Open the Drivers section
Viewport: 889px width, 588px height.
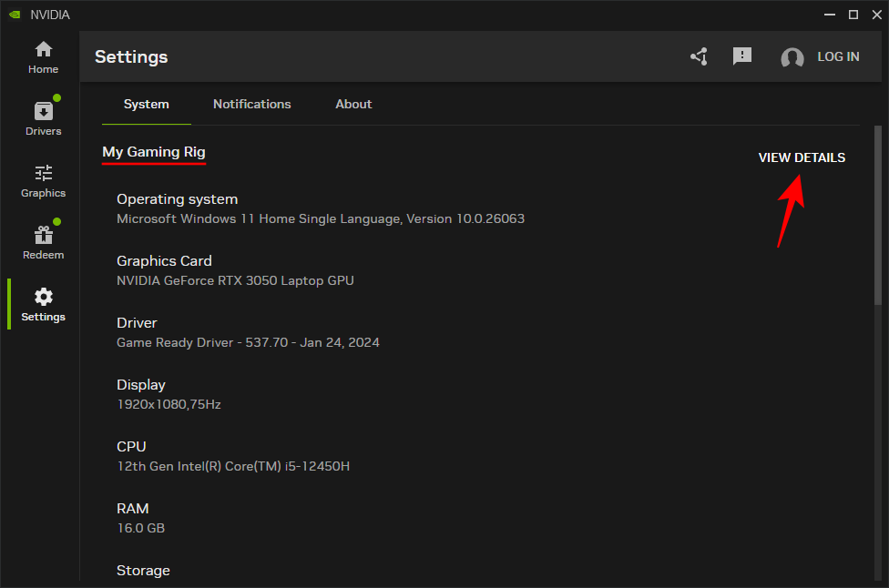(x=43, y=117)
